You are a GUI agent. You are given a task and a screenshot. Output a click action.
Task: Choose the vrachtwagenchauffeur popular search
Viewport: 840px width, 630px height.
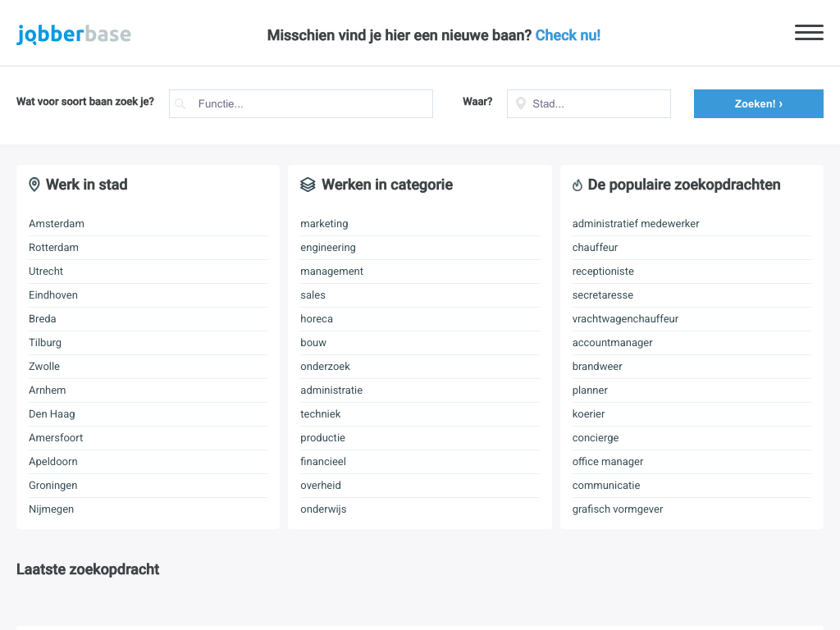(x=625, y=319)
